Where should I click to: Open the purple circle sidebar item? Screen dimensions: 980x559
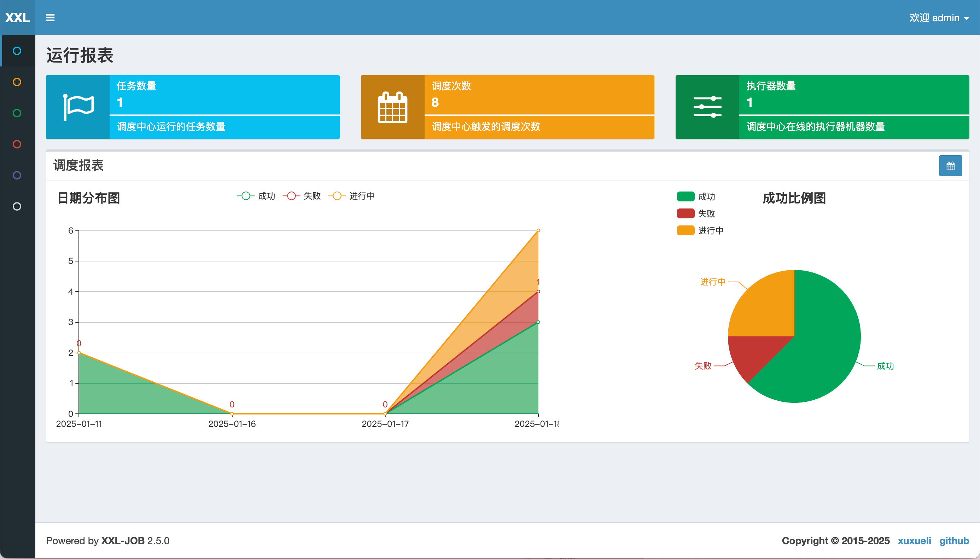point(17,175)
